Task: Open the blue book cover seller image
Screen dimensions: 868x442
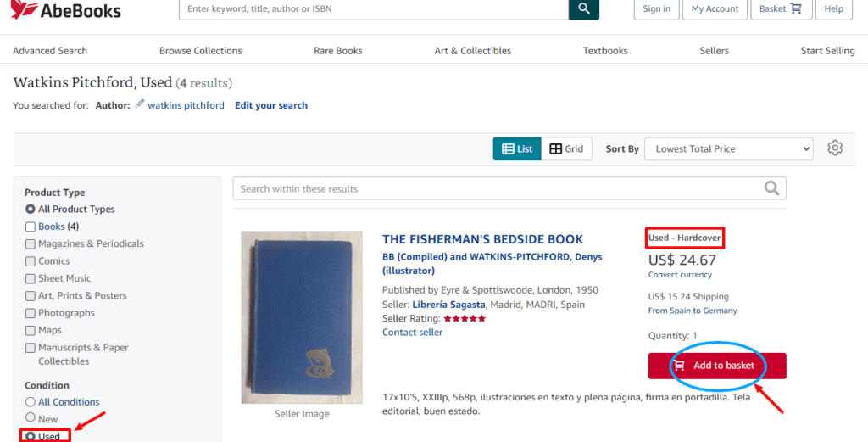Action: (302, 317)
